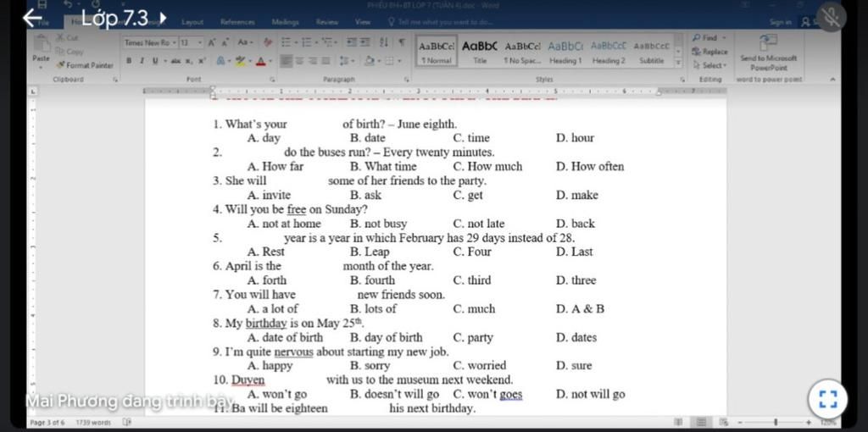Viewport: 868px width, 432px height.
Task: Click Send to Microsoft PowerPoint
Action: (768, 53)
